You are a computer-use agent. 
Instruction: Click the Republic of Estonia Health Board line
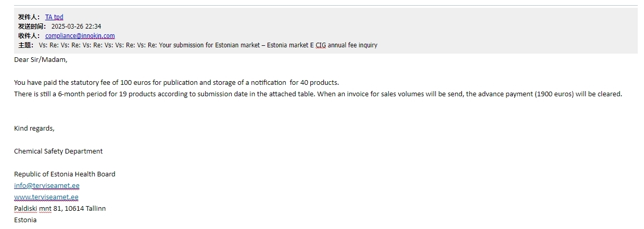coord(65,174)
